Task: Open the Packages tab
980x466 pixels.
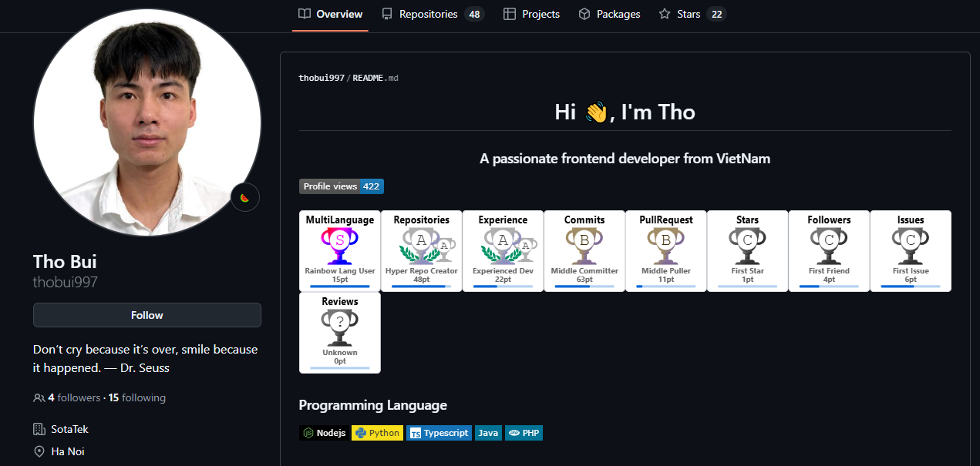Action: [609, 14]
